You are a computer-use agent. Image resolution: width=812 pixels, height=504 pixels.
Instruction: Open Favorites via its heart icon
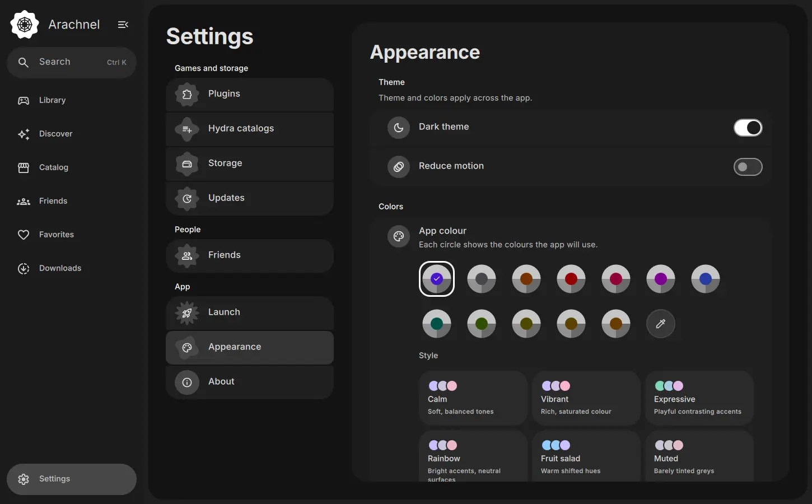pos(24,235)
